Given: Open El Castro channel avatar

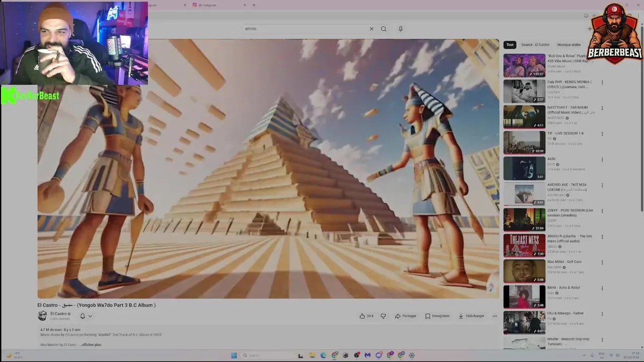Looking at the screenshot, I should pos(42,316).
